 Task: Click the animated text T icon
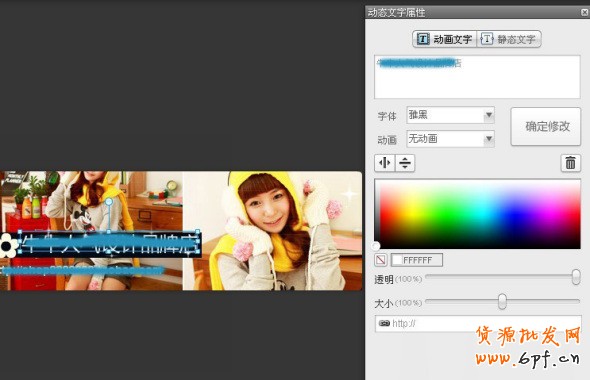coord(423,39)
